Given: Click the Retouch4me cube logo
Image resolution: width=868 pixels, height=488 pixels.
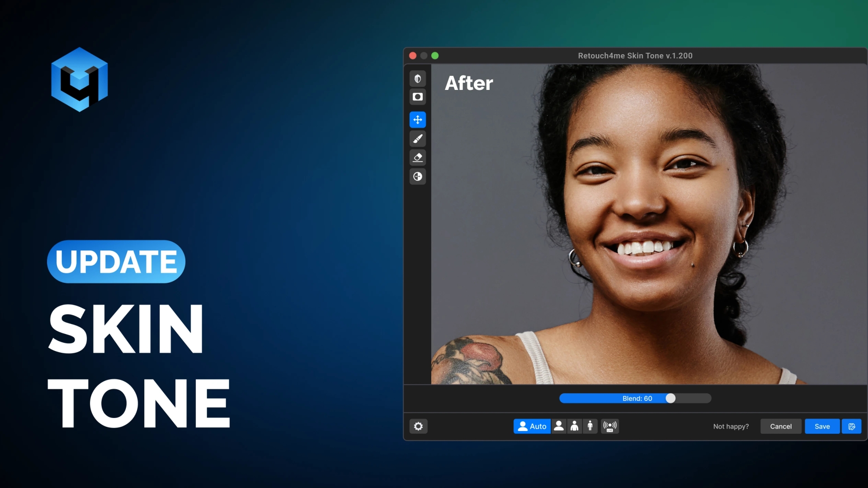Looking at the screenshot, I should click(x=80, y=80).
